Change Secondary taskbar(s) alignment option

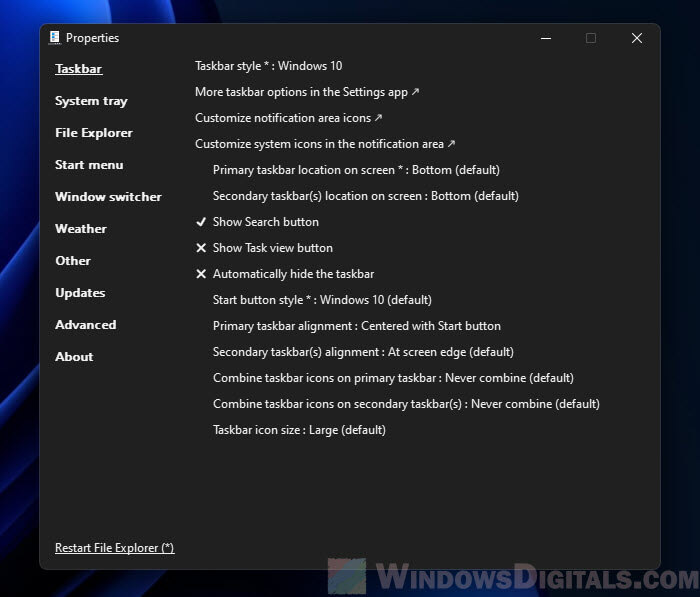(363, 352)
